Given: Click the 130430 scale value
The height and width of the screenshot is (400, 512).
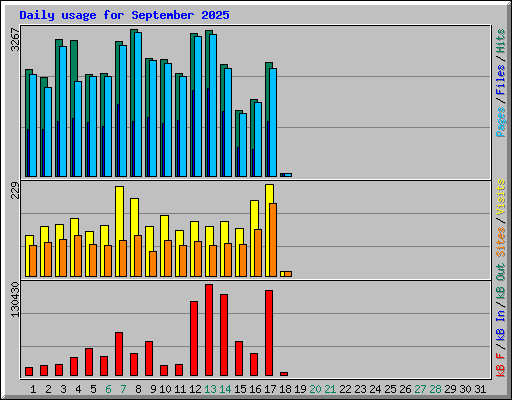Looking at the screenshot, I should [15, 299].
